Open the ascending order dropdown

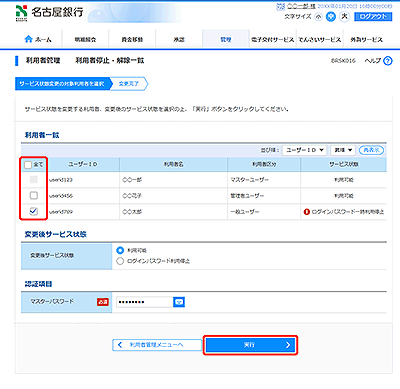[343, 150]
